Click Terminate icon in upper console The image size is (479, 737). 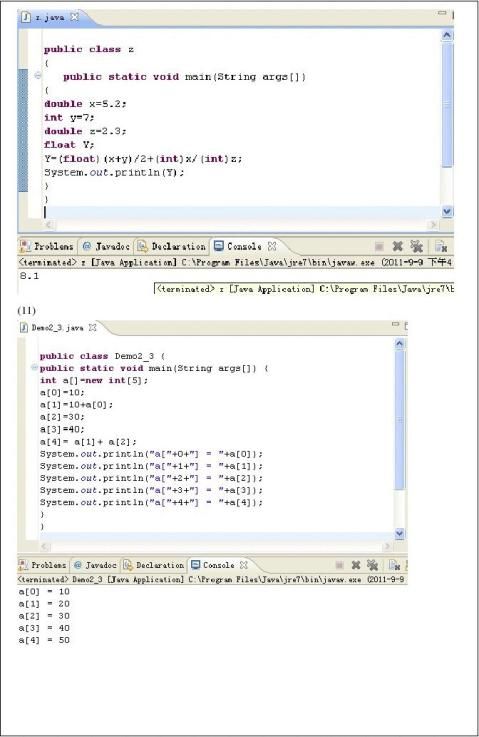click(379, 246)
